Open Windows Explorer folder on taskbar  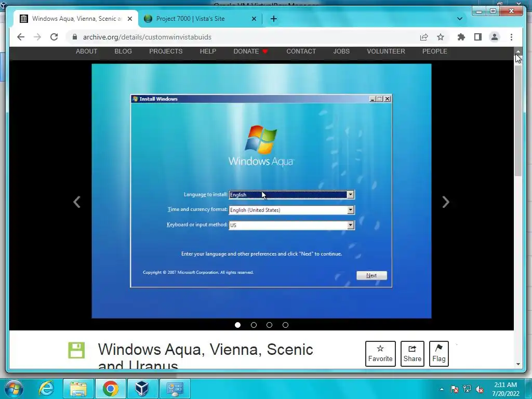(x=78, y=389)
